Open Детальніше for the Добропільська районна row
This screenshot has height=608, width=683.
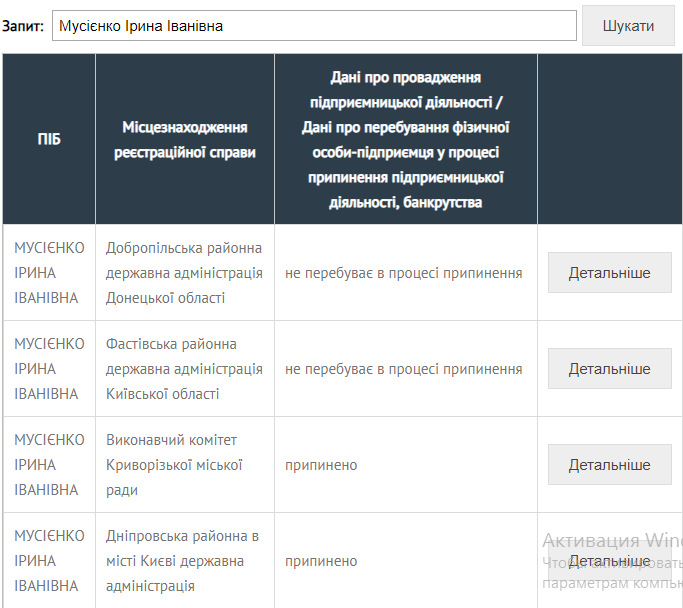(609, 273)
